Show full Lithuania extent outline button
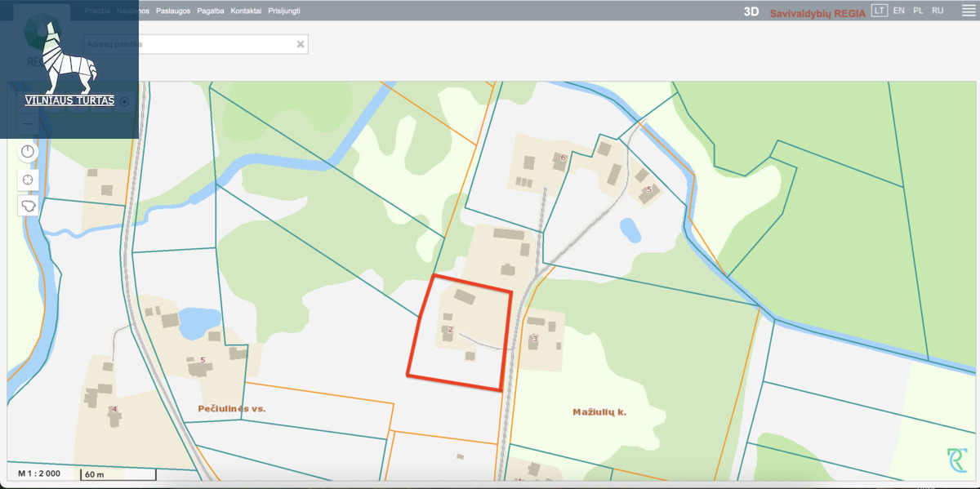Viewport: 980px width, 489px height. point(29,205)
